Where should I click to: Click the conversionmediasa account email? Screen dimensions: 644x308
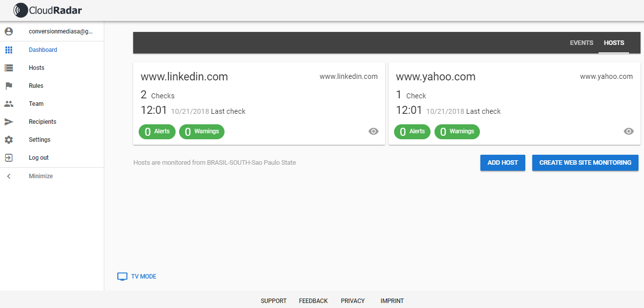click(61, 31)
